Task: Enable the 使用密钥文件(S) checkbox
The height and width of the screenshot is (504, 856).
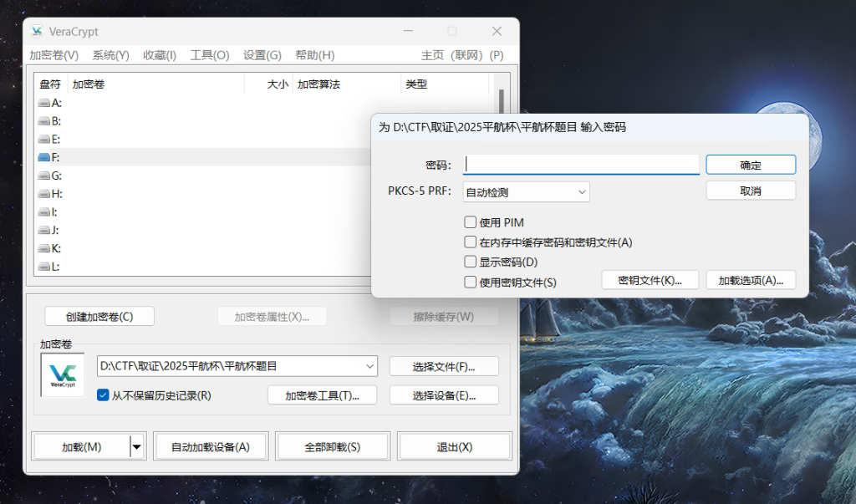Action: click(471, 282)
